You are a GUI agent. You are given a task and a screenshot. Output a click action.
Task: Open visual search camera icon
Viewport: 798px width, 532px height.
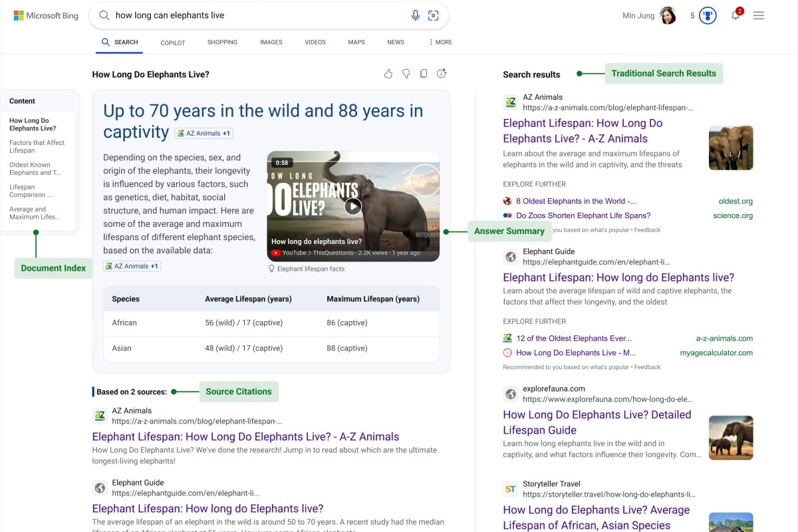coord(434,15)
